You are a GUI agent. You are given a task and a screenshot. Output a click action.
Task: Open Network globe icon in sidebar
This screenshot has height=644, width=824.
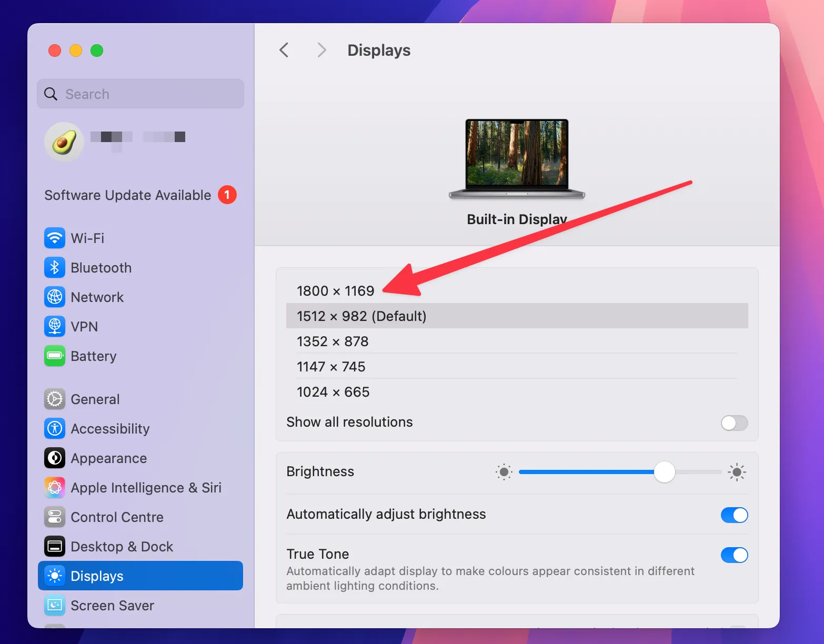tap(55, 297)
